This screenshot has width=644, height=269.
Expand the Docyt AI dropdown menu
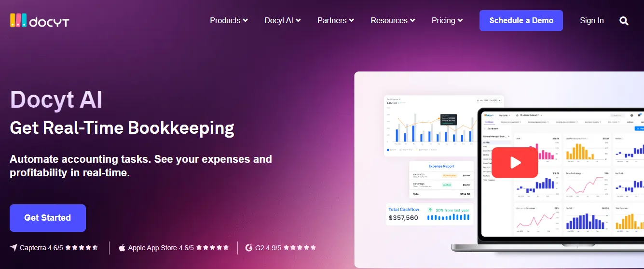pos(283,20)
